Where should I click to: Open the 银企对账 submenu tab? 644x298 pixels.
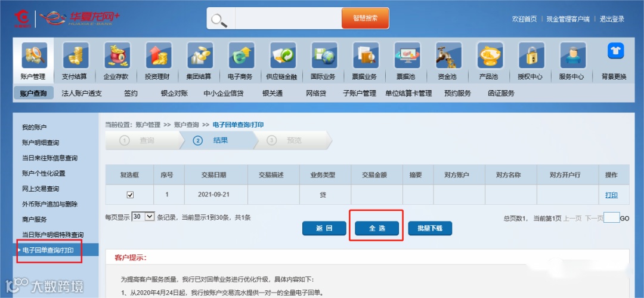[174, 93]
